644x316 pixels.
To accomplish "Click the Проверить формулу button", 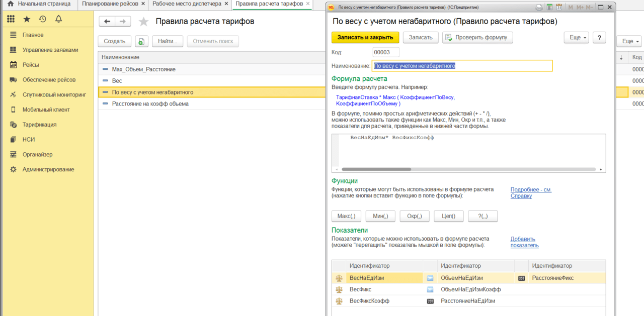I will pyautogui.click(x=477, y=38).
